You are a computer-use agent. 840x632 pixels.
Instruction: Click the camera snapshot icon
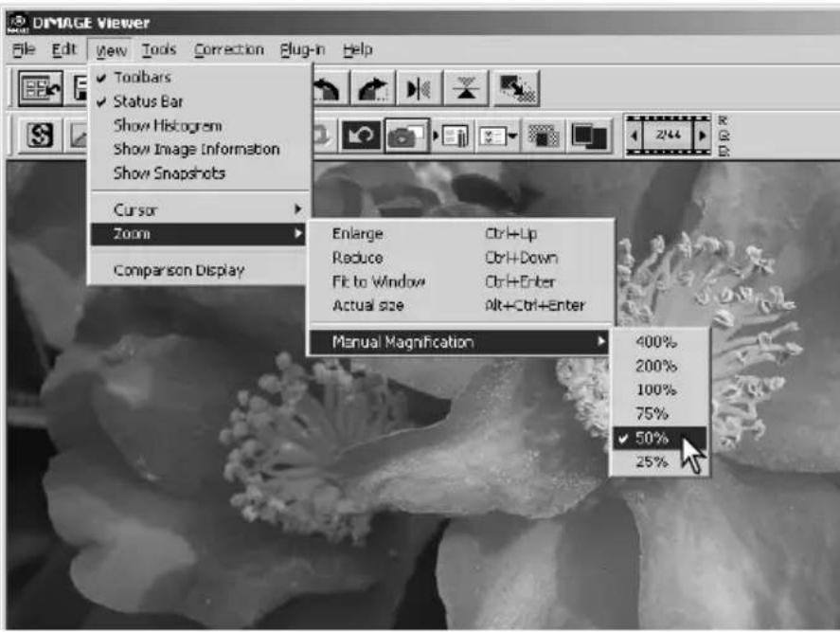pyautogui.click(x=407, y=135)
